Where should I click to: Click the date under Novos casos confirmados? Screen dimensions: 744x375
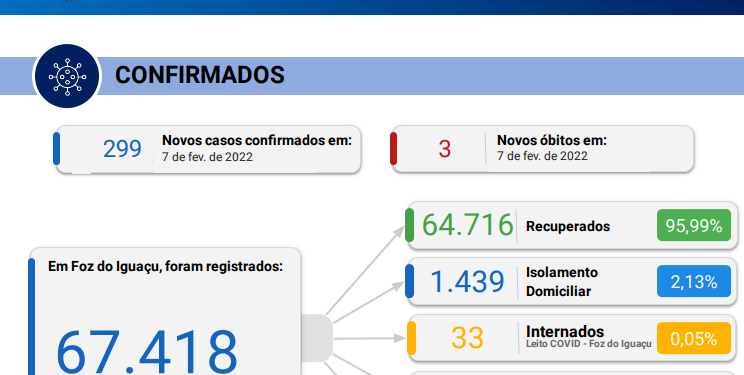pyautogui.click(x=207, y=157)
